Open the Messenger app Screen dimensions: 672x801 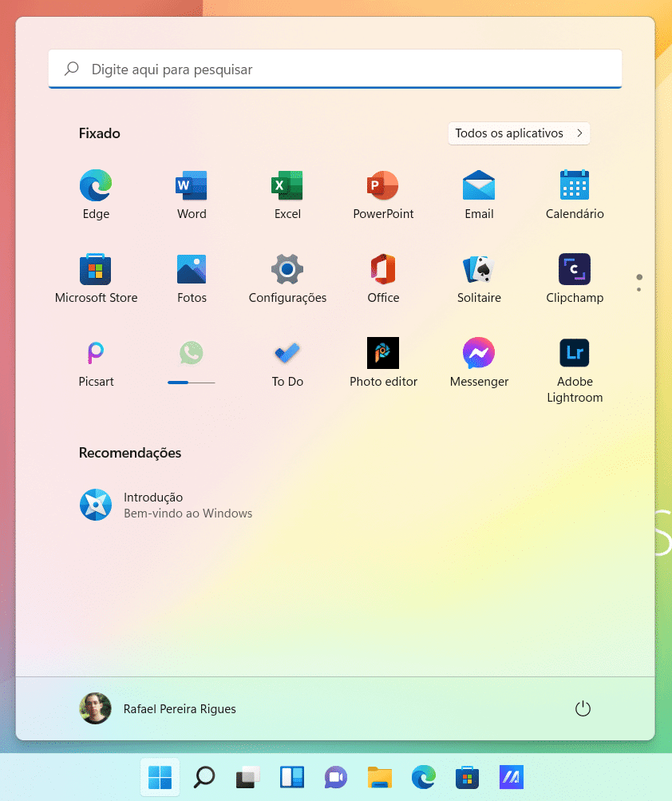[x=479, y=362]
